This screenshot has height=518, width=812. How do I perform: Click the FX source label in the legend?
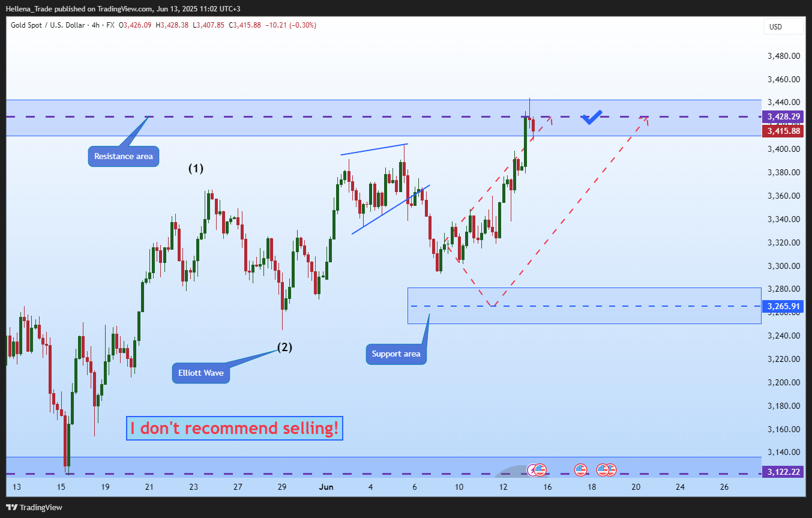coord(110,25)
